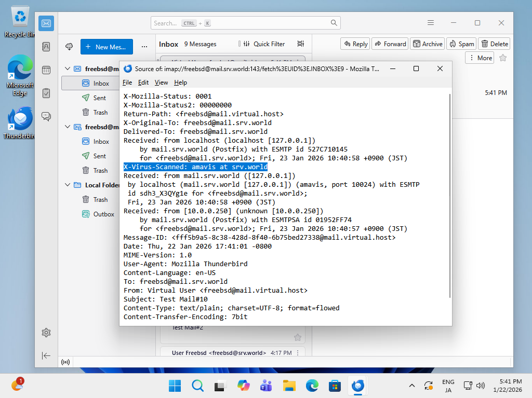532x398 pixels.
Task: Collapse the spaces toolbar arrow icon
Action: [46, 355]
